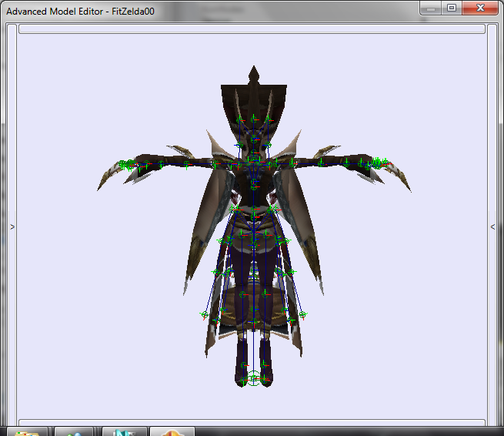This screenshot has height=436, width=504.
Task: Expand the right side panel with the < arrow
Action: pyautogui.click(x=492, y=226)
